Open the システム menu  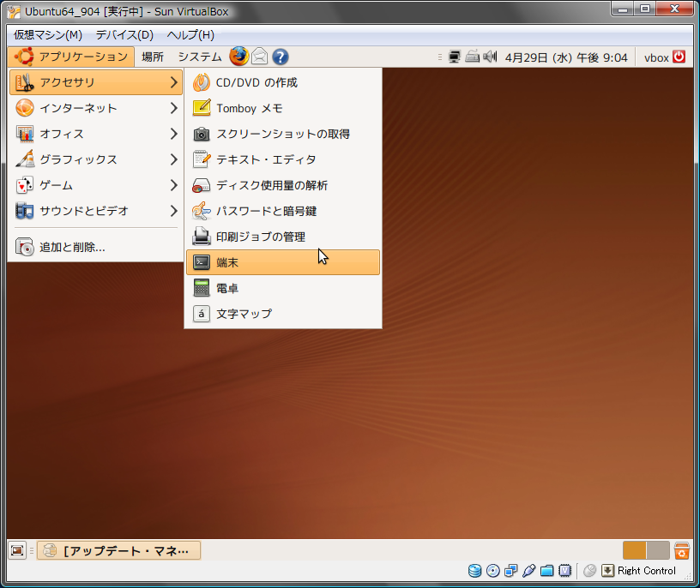tap(200, 57)
